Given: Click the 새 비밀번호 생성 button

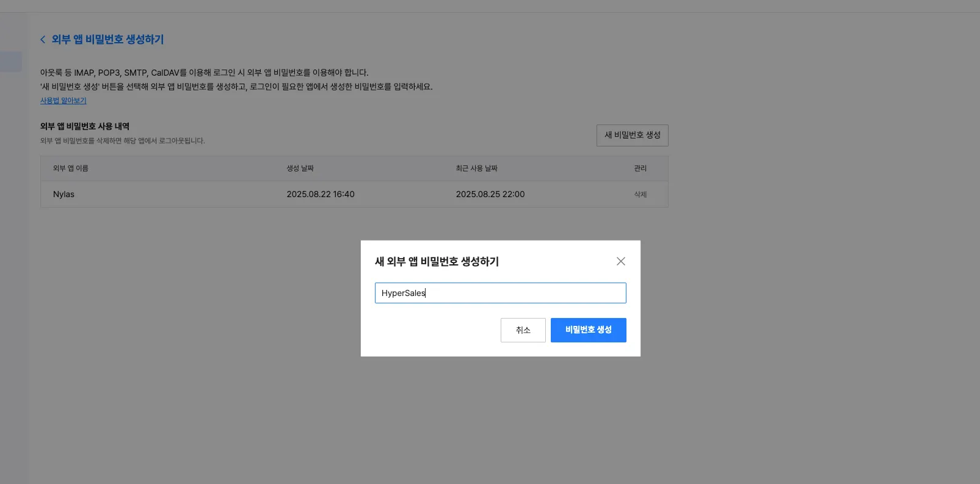Looking at the screenshot, I should tap(632, 135).
